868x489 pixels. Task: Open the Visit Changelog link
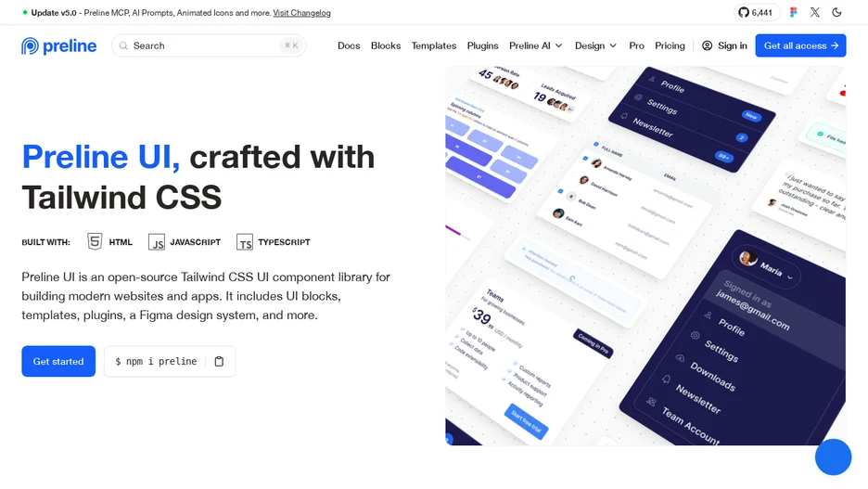tap(301, 13)
